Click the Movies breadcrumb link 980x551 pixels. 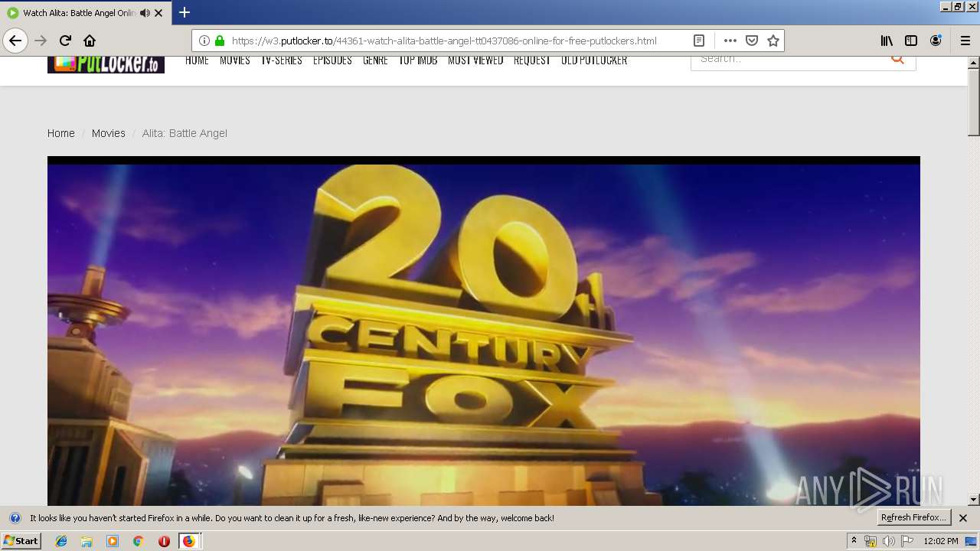pos(109,133)
